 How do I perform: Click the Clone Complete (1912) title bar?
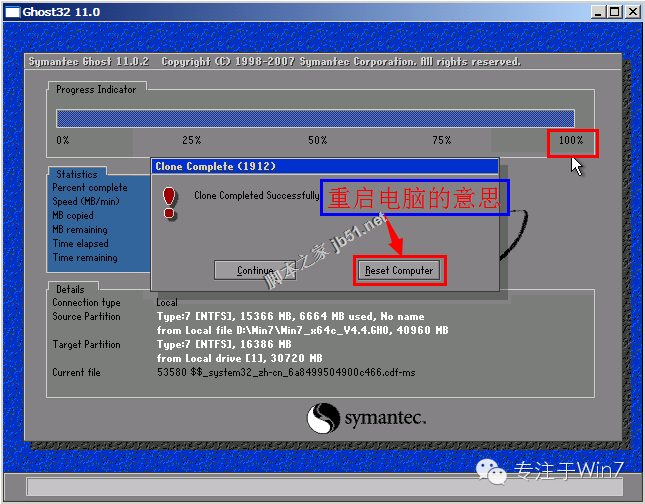325,166
